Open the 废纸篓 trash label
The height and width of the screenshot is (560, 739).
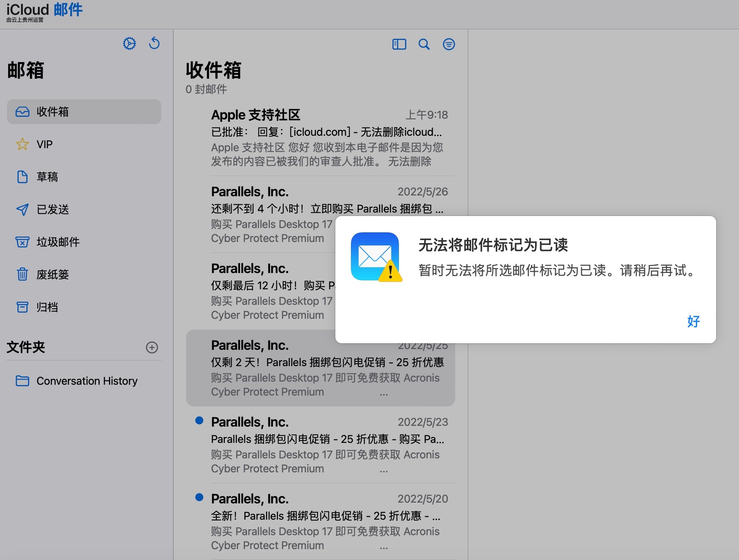(x=53, y=275)
